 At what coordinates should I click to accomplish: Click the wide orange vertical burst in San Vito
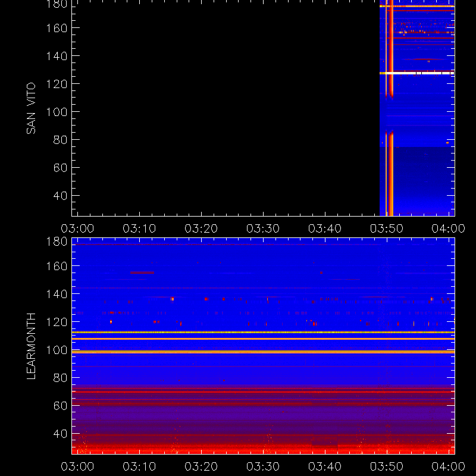pos(392,108)
